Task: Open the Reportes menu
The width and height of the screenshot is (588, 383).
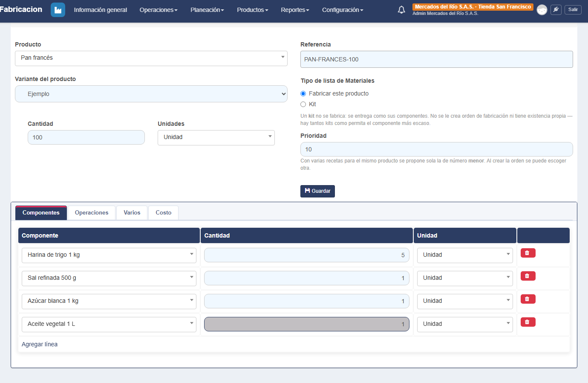Action: coord(295,10)
